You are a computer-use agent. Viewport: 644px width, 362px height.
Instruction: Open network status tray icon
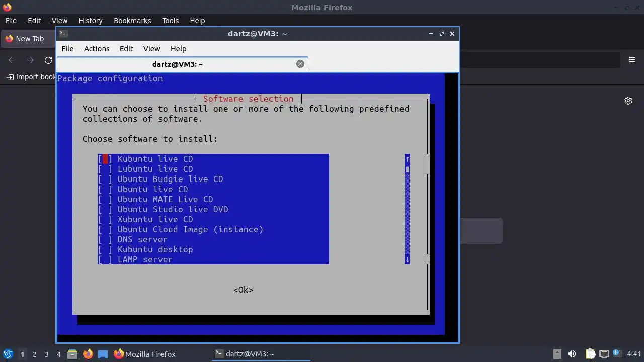click(604, 354)
